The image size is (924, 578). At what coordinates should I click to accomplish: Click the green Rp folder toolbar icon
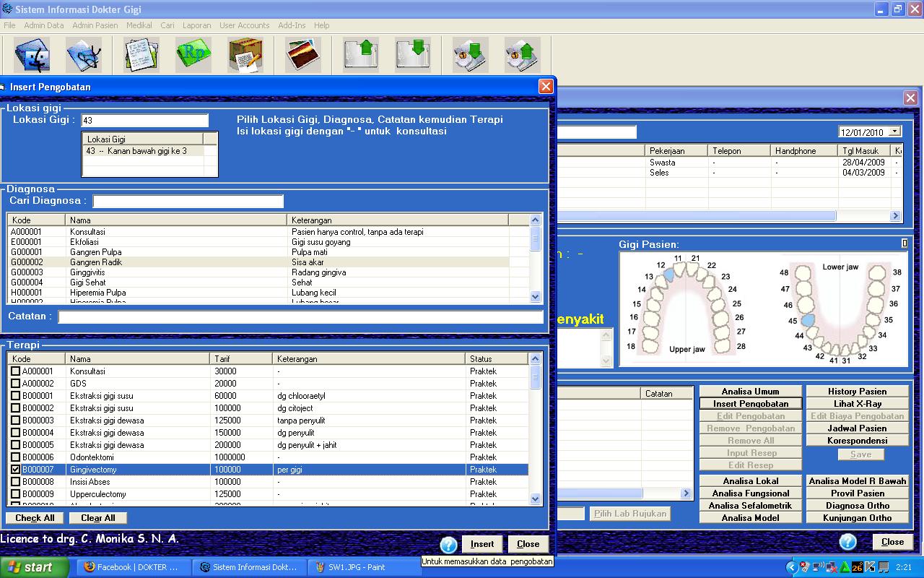[193, 55]
